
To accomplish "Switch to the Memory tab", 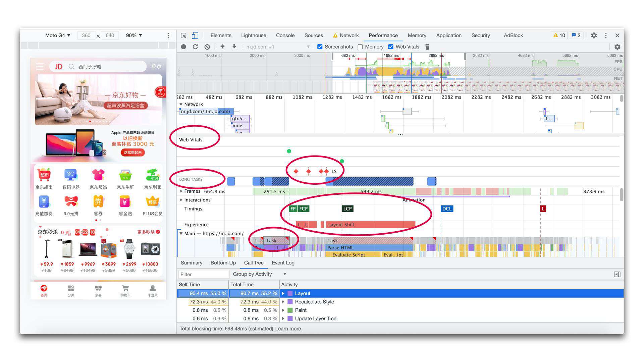I will pyautogui.click(x=417, y=36).
